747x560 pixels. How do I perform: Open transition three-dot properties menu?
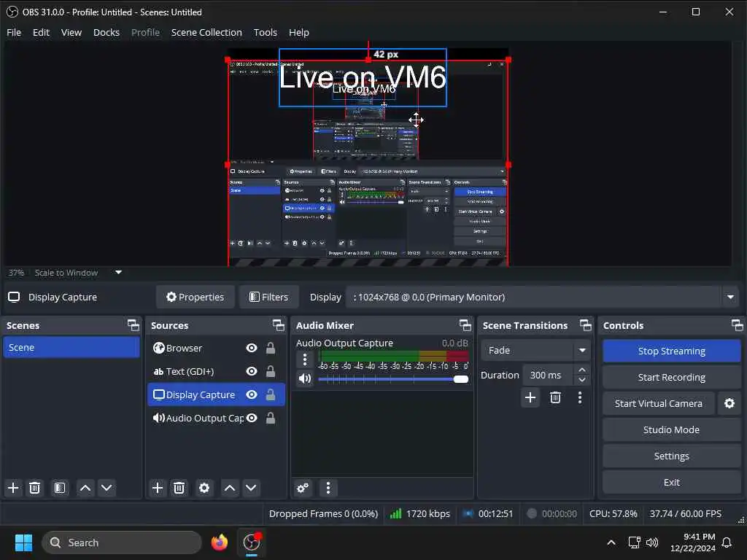tap(580, 397)
